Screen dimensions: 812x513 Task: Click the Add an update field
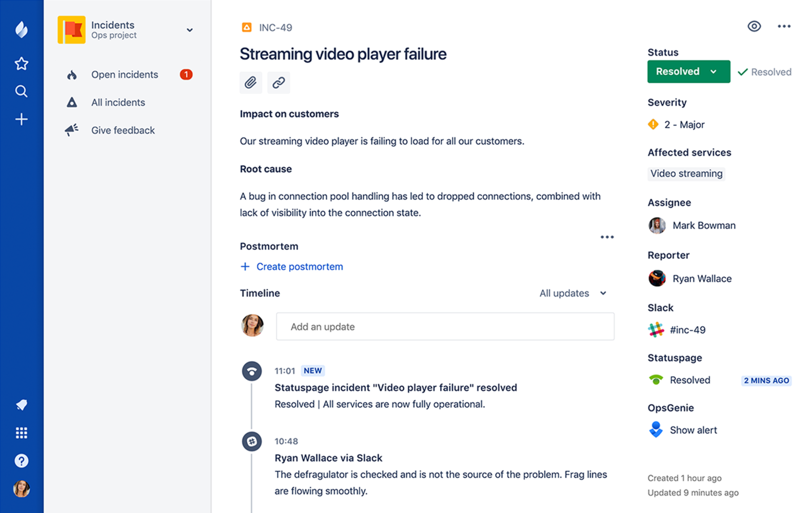(x=445, y=327)
